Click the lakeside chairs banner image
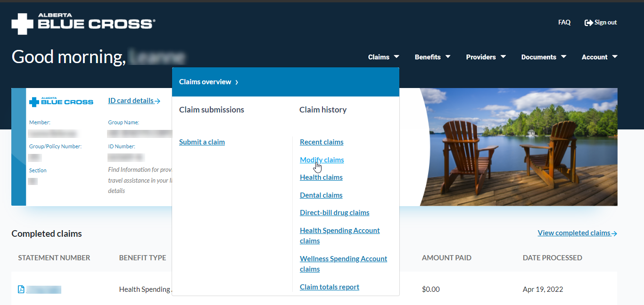This screenshot has width=644, height=305. [x=519, y=147]
